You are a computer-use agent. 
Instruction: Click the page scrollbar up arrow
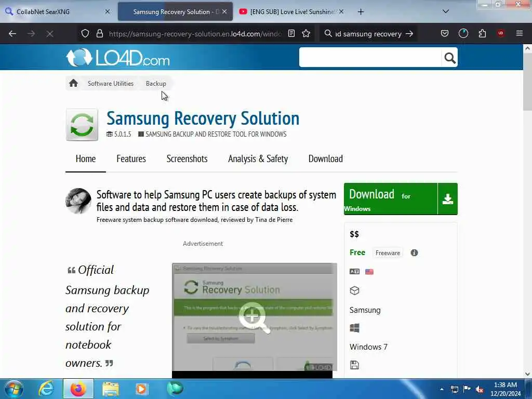[x=527, y=48]
